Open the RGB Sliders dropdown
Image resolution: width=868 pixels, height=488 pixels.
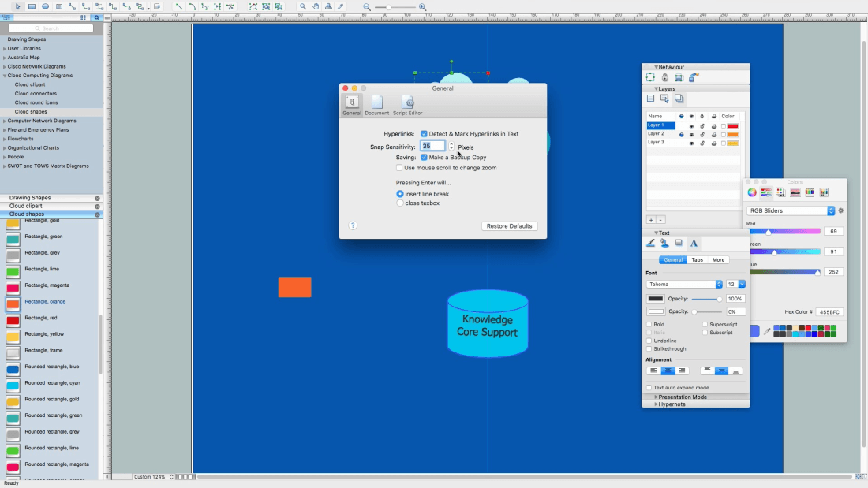coord(791,211)
